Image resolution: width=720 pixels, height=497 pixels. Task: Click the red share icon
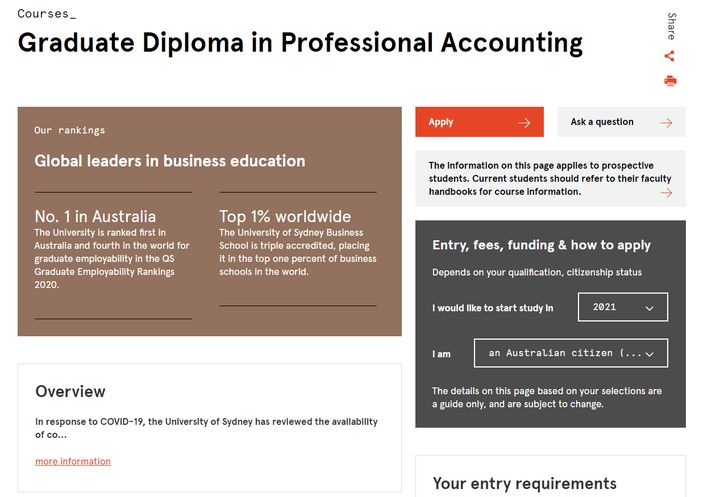(x=669, y=56)
